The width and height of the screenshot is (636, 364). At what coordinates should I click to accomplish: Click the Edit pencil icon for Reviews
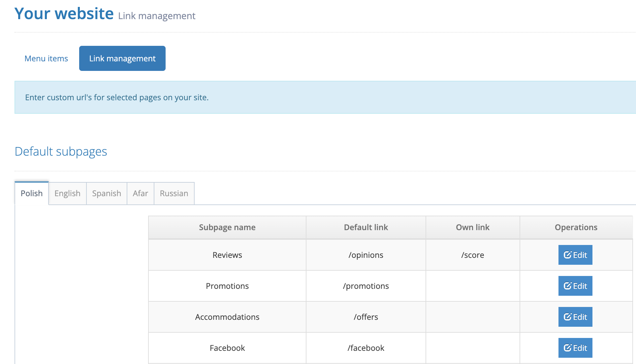point(567,255)
